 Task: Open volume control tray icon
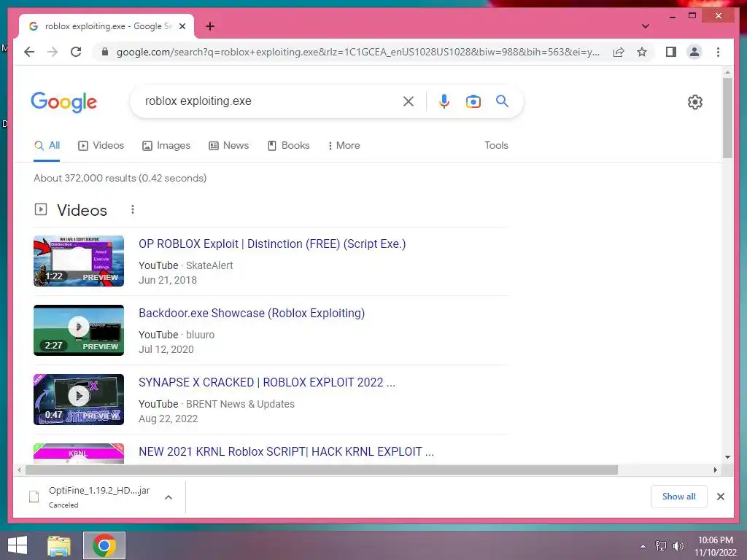click(678, 545)
